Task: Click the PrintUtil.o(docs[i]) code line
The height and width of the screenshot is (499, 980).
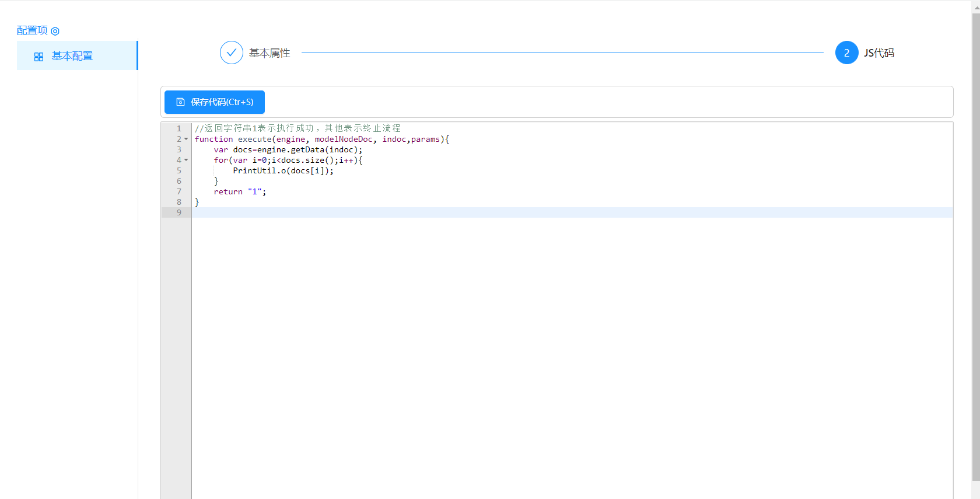Action: 283,170
